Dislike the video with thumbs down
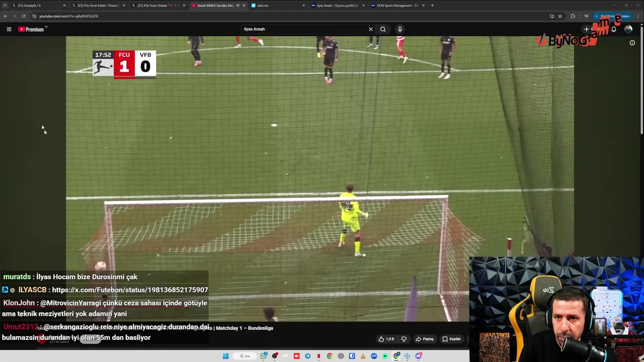 pyautogui.click(x=404, y=339)
